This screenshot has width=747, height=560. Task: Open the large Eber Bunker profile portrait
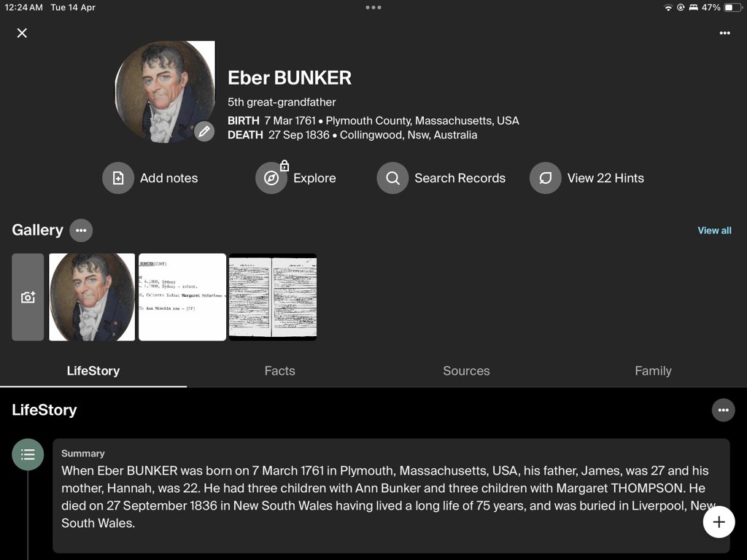(x=165, y=91)
